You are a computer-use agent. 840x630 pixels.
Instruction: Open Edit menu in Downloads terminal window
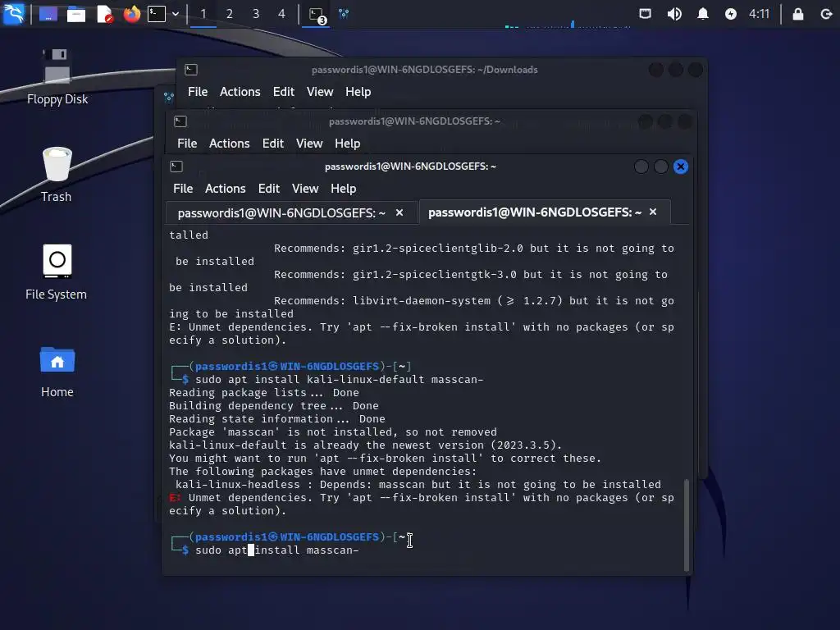283,92
